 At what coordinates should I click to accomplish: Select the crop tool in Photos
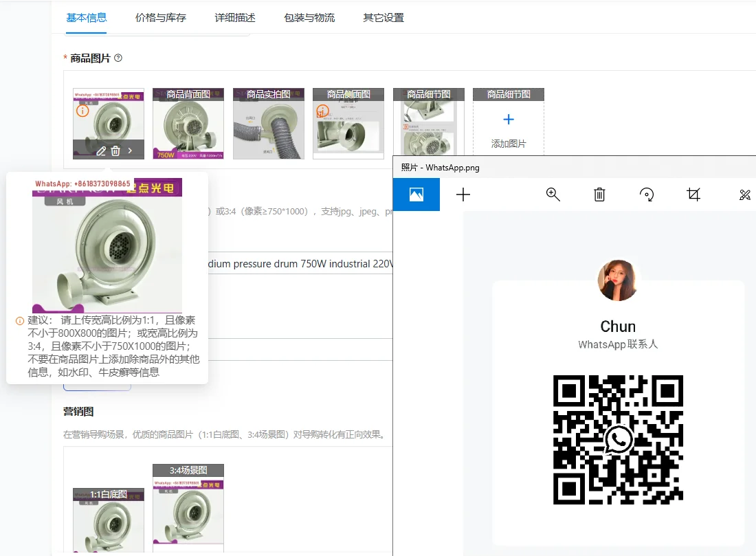pyautogui.click(x=693, y=194)
